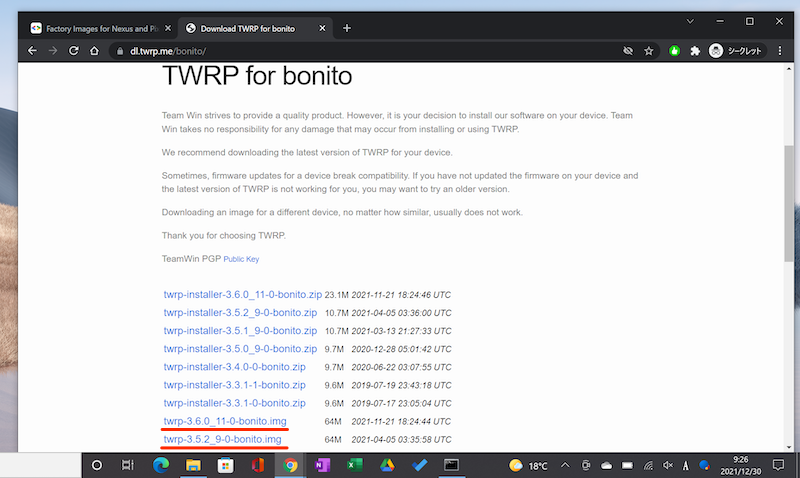Bookmark this page with the star icon

coord(649,50)
